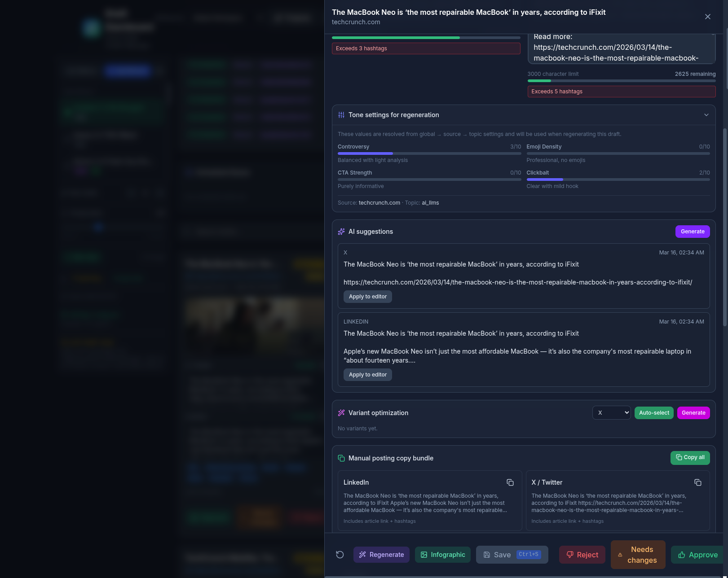
Task: Copy the LinkedIn manual post text
Action: coord(510,482)
